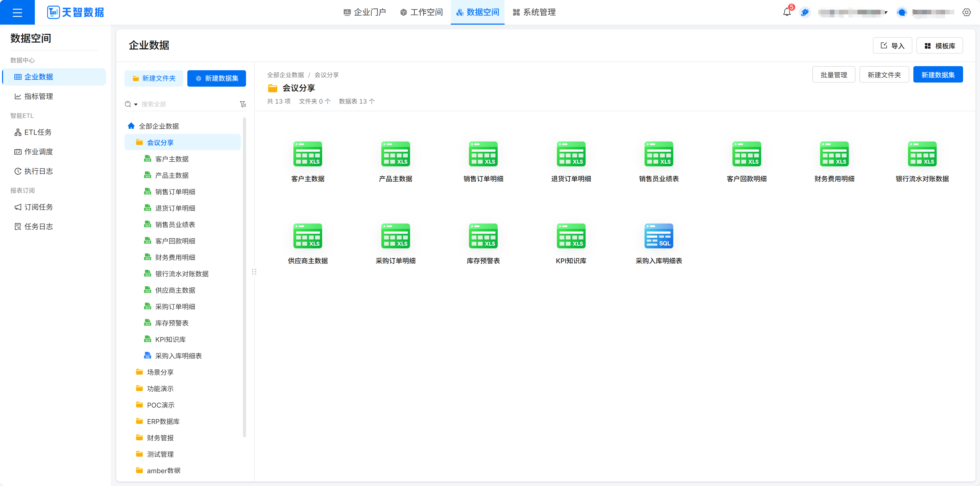
Task: Open the notification bell icon
Action: 787,12
